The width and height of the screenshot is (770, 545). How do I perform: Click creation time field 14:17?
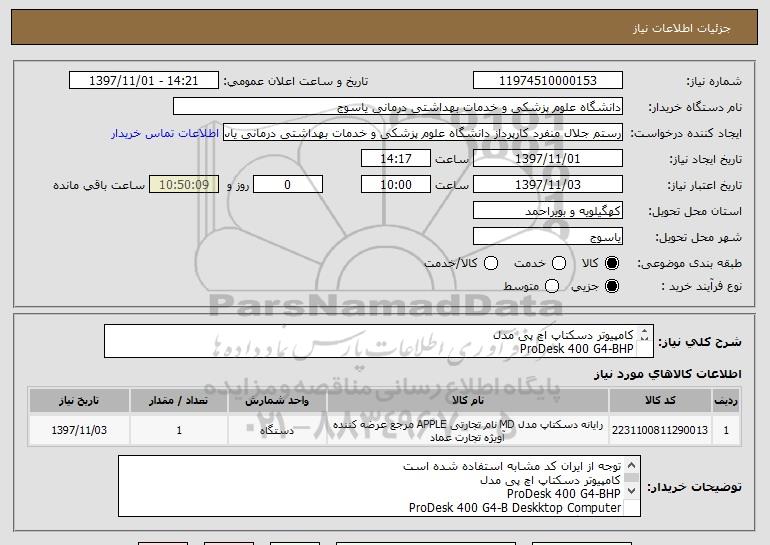(x=396, y=159)
